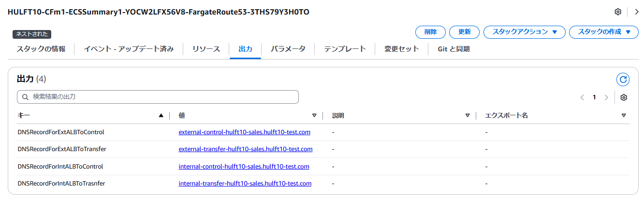Click the キー column header
644x202 pixels.
pos(24,115)
